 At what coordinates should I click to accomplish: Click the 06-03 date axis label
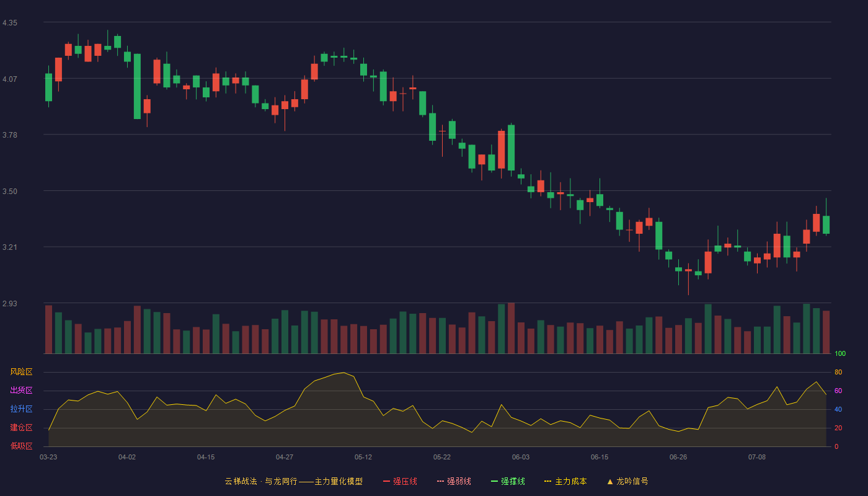tap(521, 457)
